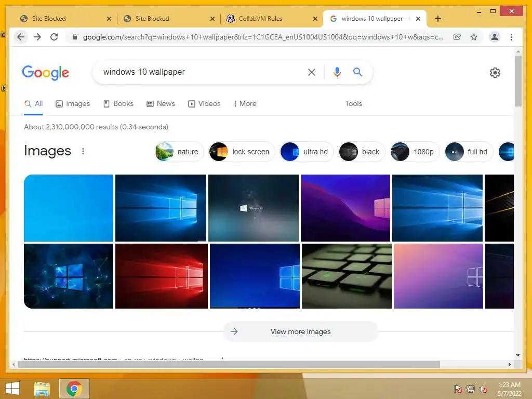Screen dimensions: 532x399
Task: Click the address bar URL
Action: pyautogui.click(x=263, y=37)
